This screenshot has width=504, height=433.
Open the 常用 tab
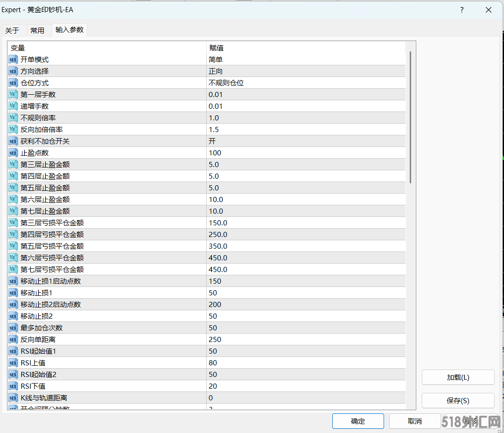[x=37, y=30]
